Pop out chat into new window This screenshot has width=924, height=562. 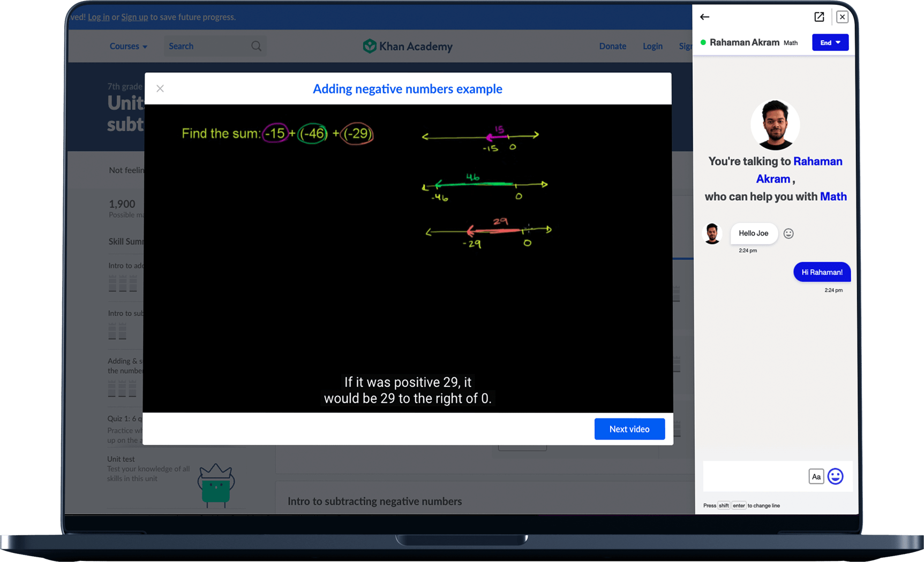(819, 17)
